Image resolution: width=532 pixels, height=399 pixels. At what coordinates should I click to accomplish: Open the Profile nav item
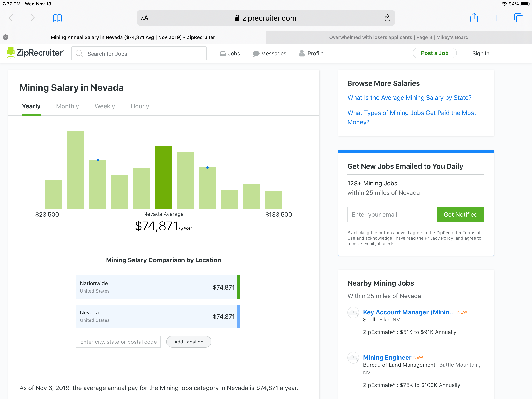(311, 53)
